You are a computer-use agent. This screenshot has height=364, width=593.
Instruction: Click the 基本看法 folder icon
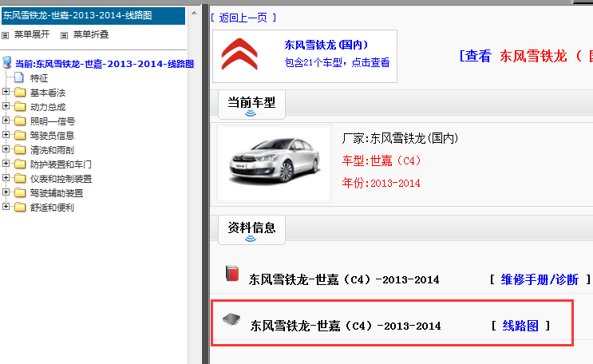(x=20, y=93)
